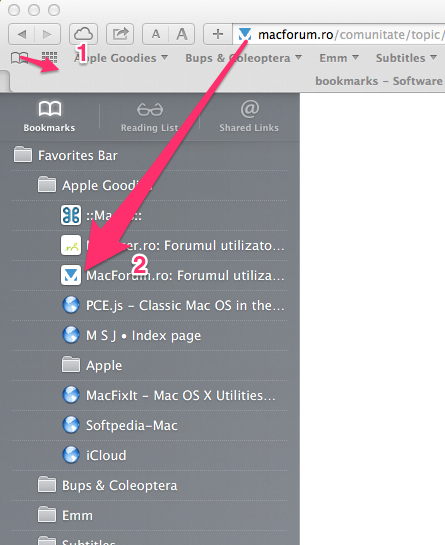This screenshot has width=445, height=545.
Task: Collapse the Apple Goodies folder in sidebar
Action: [149, 185]
